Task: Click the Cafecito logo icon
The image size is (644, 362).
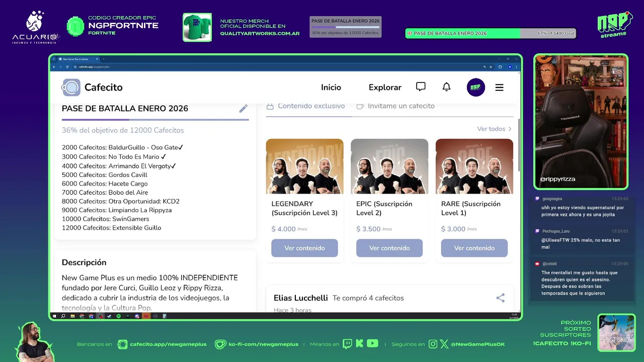Action: pyautogui.click(x=71, y=87)
